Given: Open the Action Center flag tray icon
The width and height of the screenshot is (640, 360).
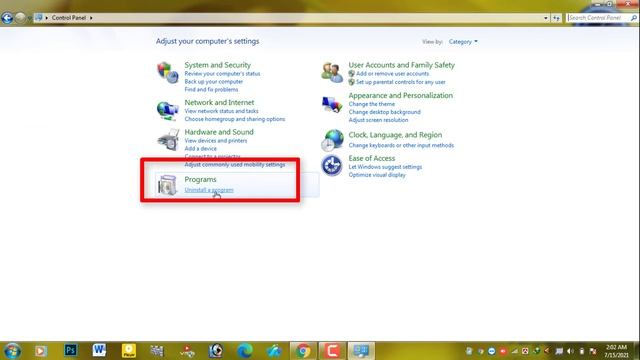Looking at the screenshot, I should click(593, 351).
